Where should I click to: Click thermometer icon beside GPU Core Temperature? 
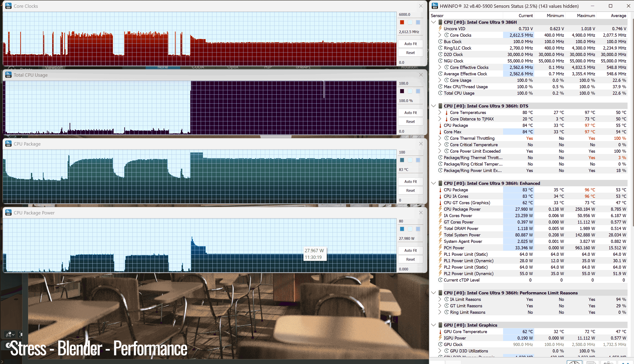coord(440,332)
